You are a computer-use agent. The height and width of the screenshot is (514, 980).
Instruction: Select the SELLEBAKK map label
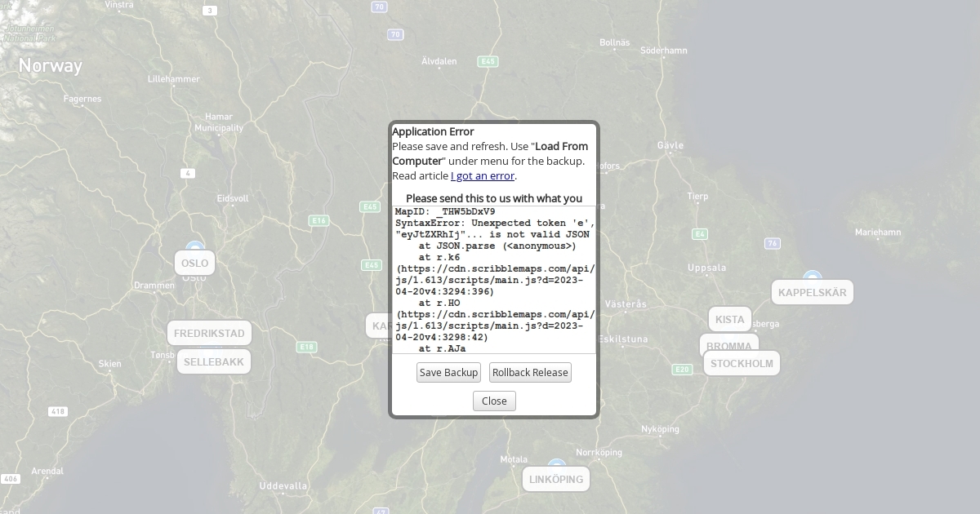tap(213, 361)
